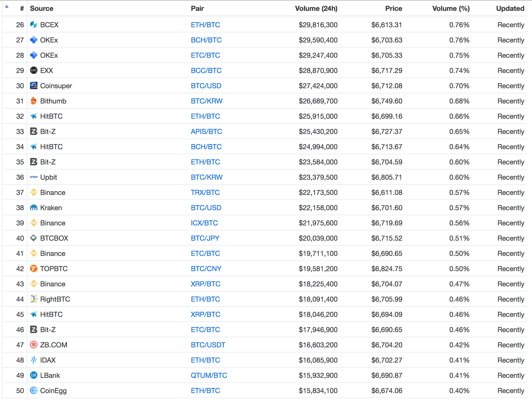Click the Binance logo in row 41

point(34,253)
